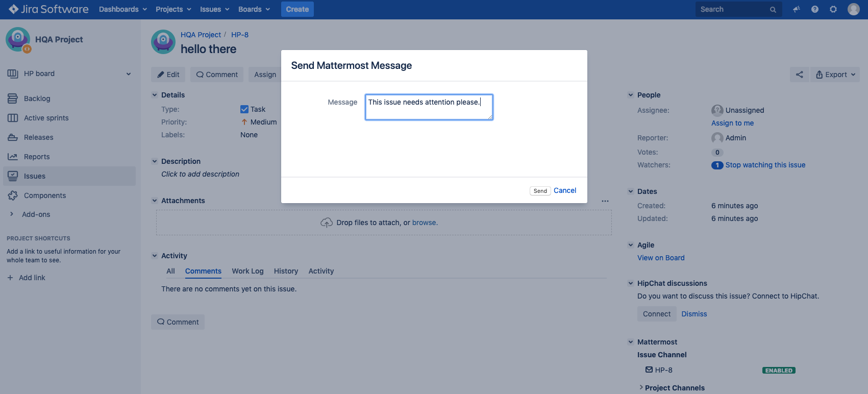Open the help question mark icon

(815, 9)
